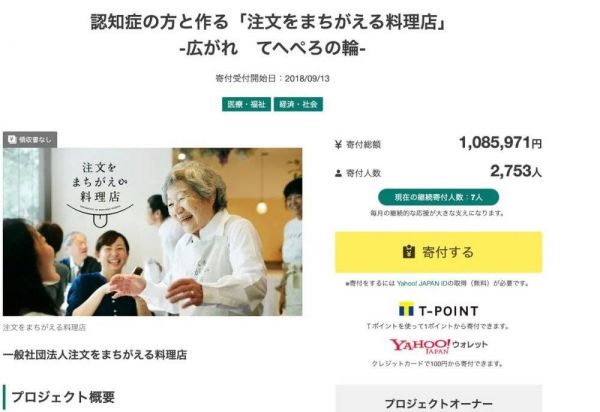Click the 1,085,971円 donation total
Screen dimensions: 600x412
[x=500, y=143]
